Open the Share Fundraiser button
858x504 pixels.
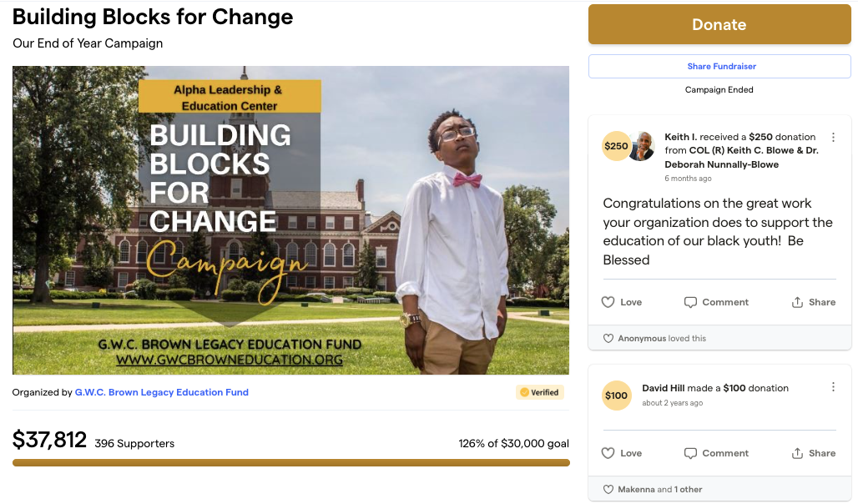coord(719,67)
